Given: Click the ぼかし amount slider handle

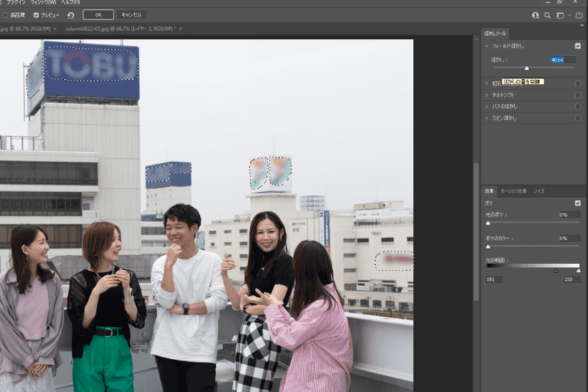Looking at the screenshot, I should tap(527, 68).
